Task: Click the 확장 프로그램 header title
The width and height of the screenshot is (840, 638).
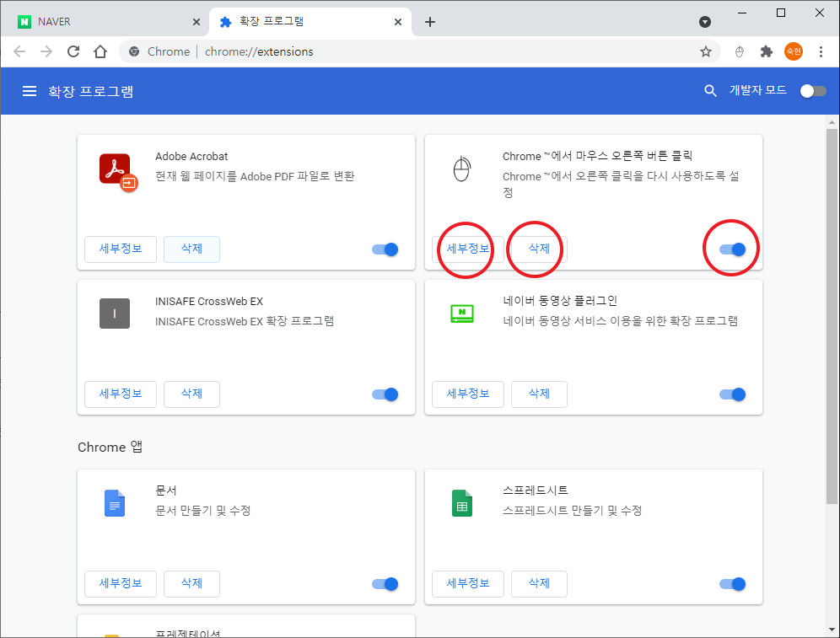Action: [x=90, y=92]
